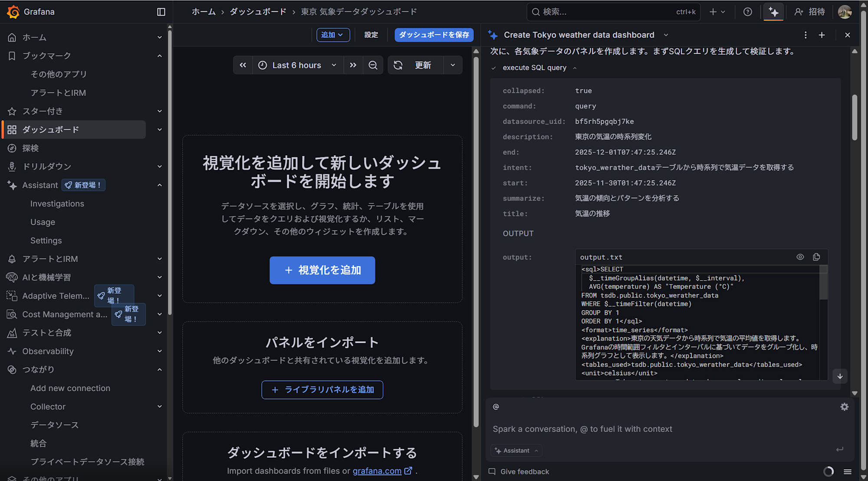The width and height of the screenshot is (868, 481).
Task: Toggle preview of output.txt with eye icon
Action: point(800,257)
